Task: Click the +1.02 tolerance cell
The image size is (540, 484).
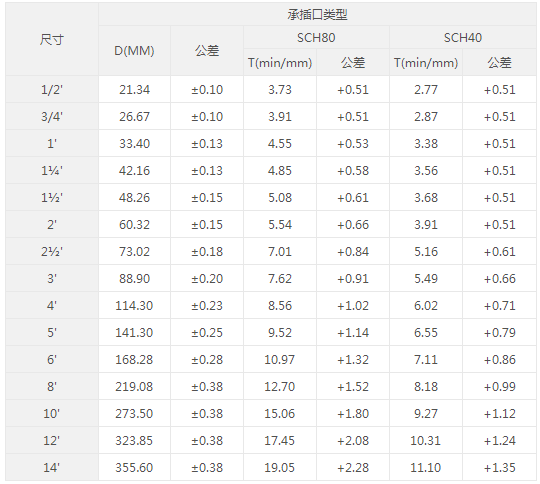Action: [353, 306]
